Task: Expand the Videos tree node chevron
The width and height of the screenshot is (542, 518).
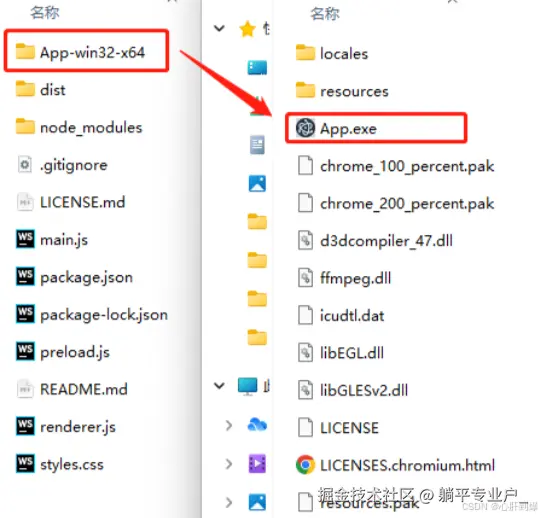Action: (x=228, y=464)
